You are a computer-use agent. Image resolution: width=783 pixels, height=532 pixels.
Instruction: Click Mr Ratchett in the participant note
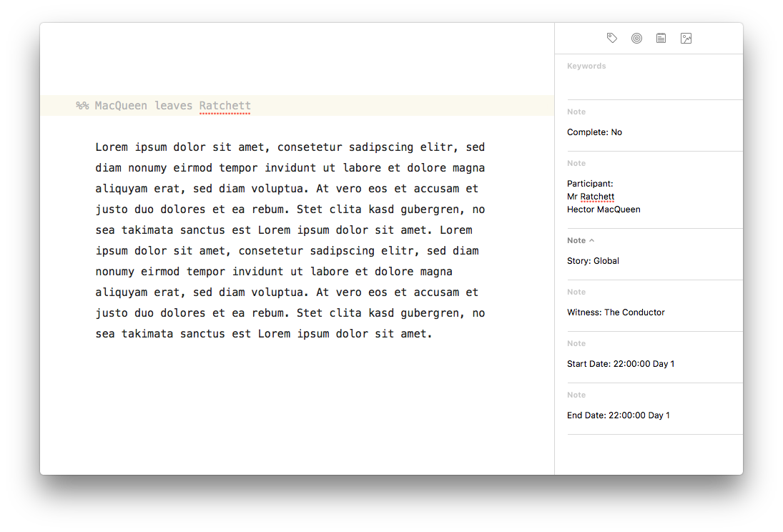(590, 197)
